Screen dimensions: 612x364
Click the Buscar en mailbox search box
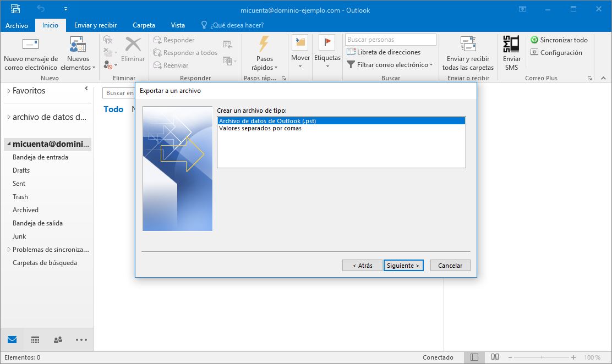[119, 93]
